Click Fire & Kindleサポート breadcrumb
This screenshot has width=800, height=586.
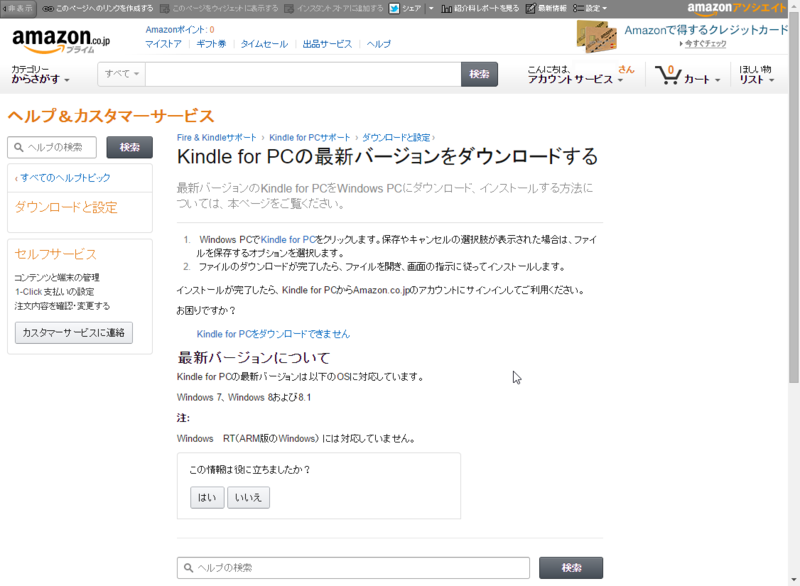click(x=216, y=138)
